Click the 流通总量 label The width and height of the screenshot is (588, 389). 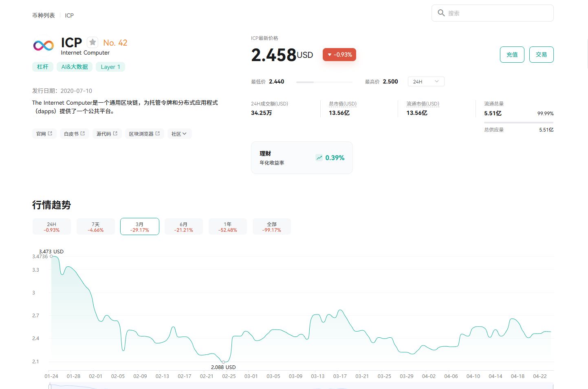(494, 104)
